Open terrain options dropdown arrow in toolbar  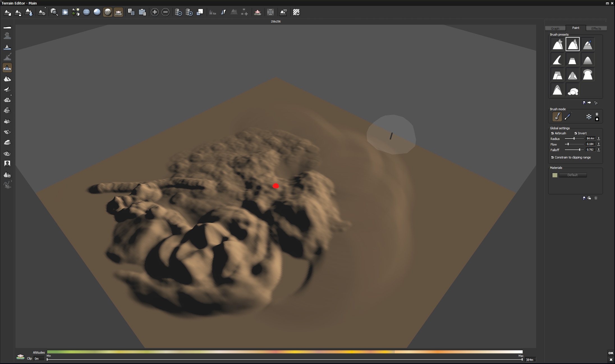tap(45, 8)
